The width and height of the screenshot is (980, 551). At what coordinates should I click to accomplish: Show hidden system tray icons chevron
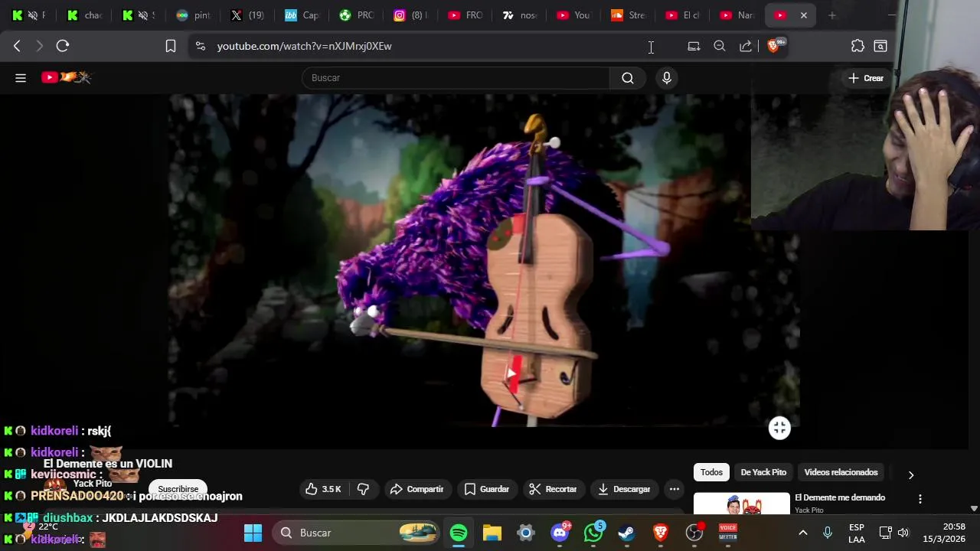pos(802,533)
